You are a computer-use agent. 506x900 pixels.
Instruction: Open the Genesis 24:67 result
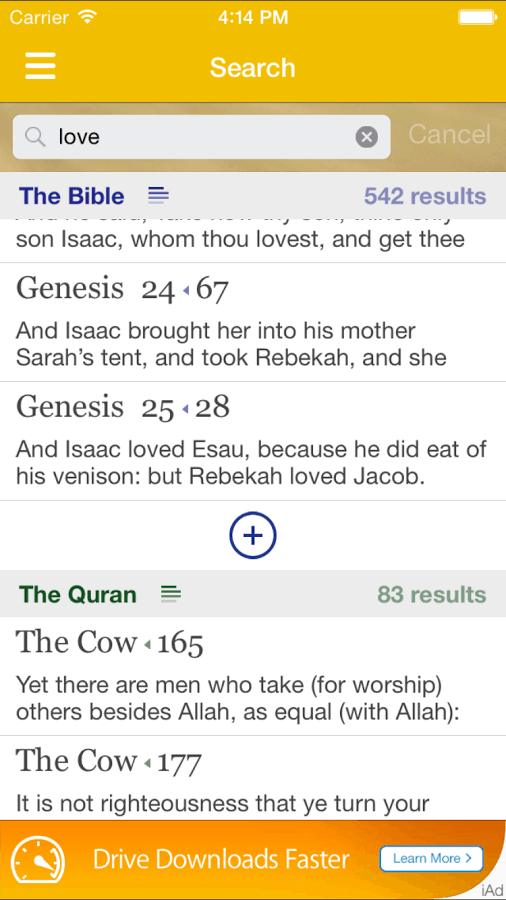[253, 323]
